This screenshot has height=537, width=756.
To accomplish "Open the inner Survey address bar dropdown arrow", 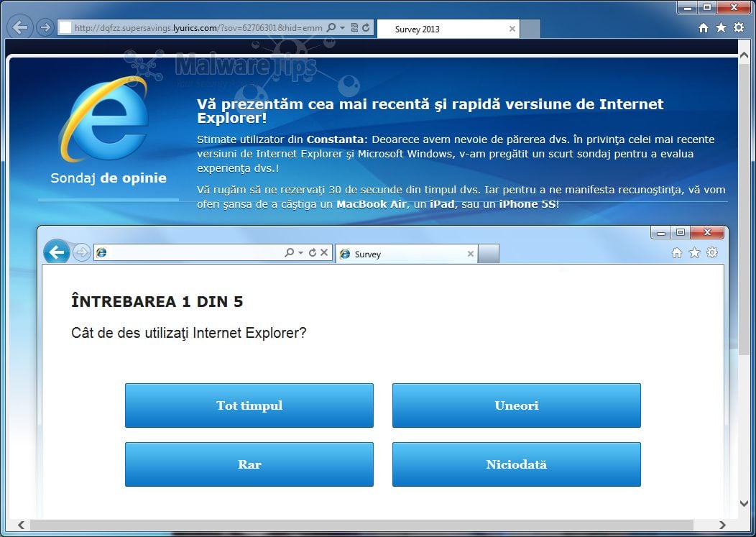I will click(300, 252).
